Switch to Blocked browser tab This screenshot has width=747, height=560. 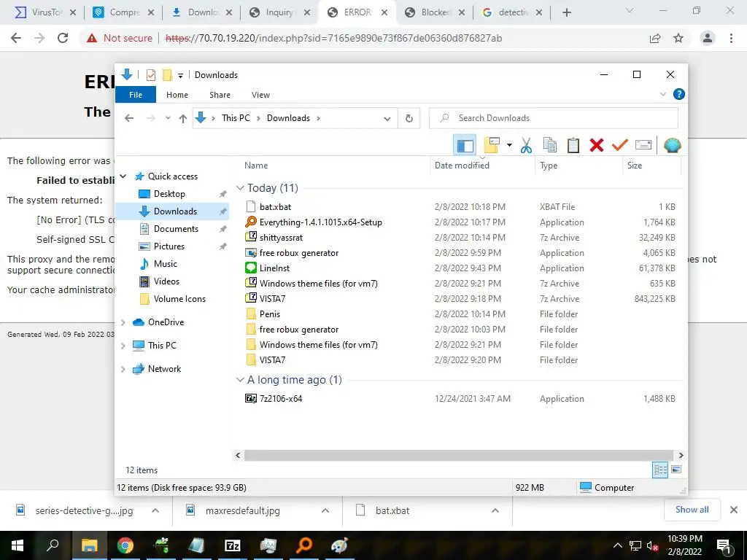434,12
